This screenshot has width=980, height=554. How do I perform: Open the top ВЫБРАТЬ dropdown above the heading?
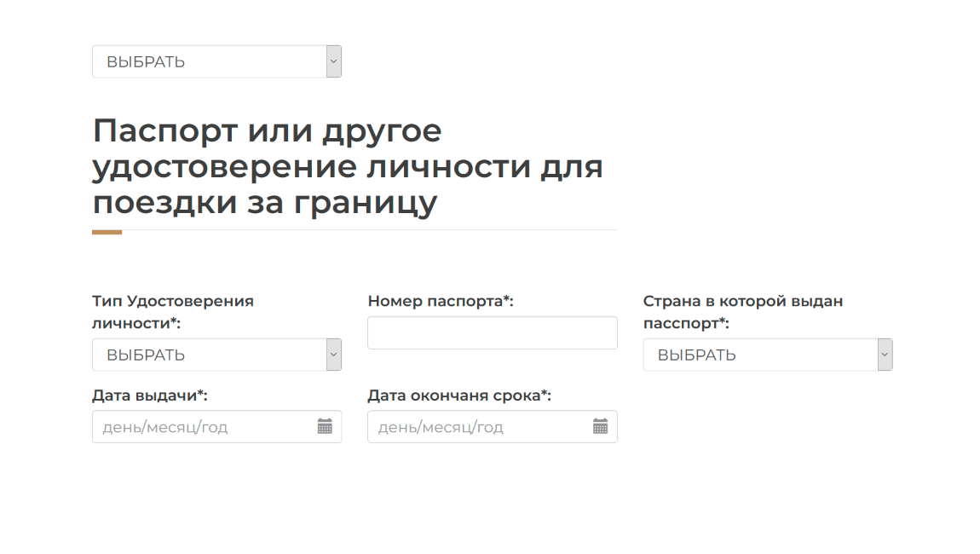[216, 61]
